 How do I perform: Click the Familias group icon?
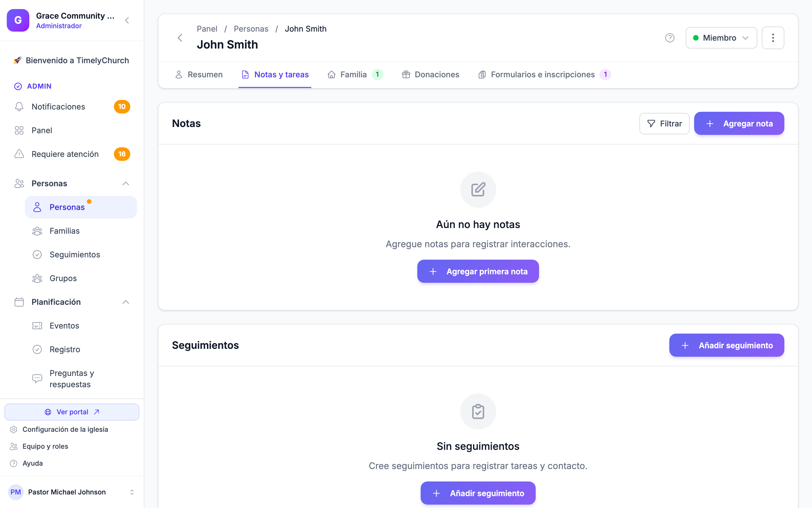pyautogui.click(x=37, y=231)
